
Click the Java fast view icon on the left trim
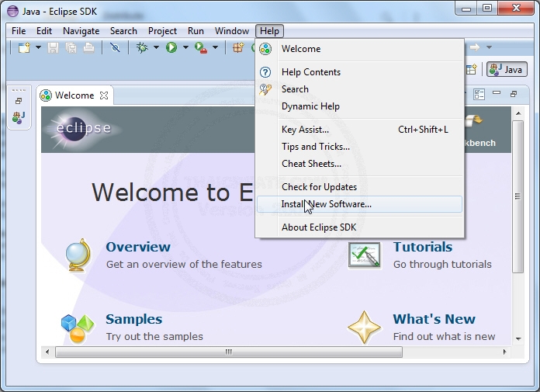pos(19,118)
